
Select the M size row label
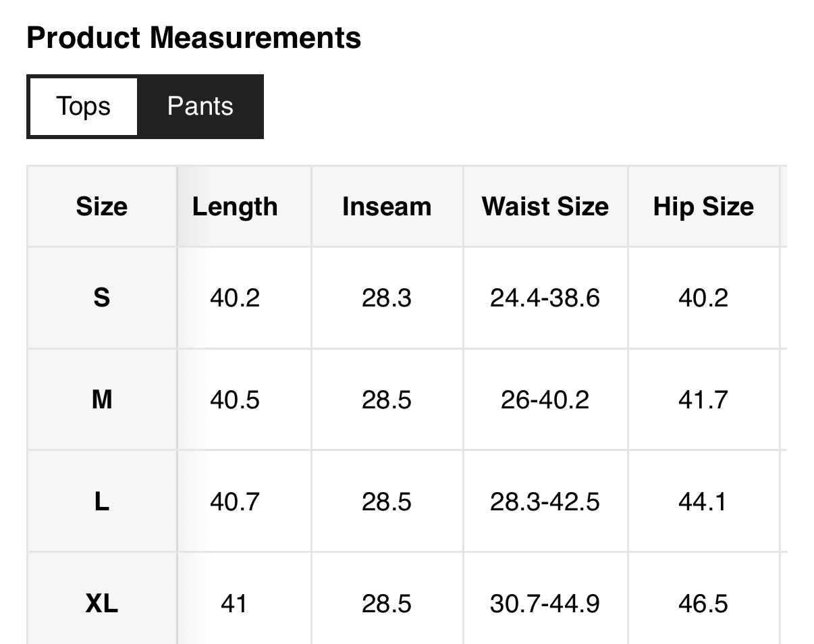(x=101, y=400)
